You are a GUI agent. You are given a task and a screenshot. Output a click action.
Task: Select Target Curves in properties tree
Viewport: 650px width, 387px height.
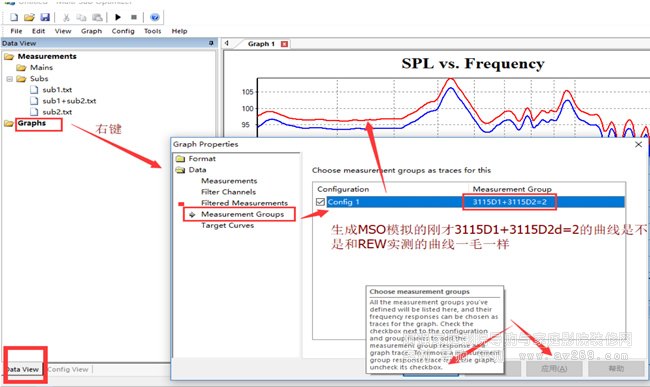point(228,225)
